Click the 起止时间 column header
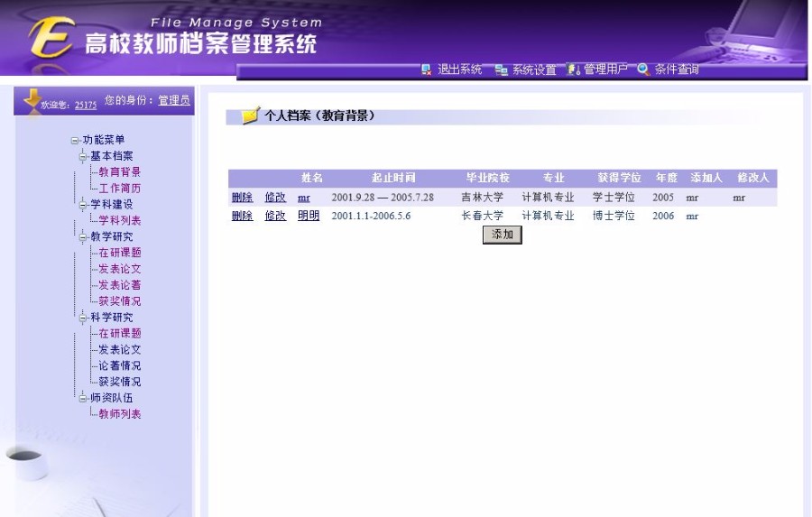Screen dimensions: 812x517 tap(393, 178)
